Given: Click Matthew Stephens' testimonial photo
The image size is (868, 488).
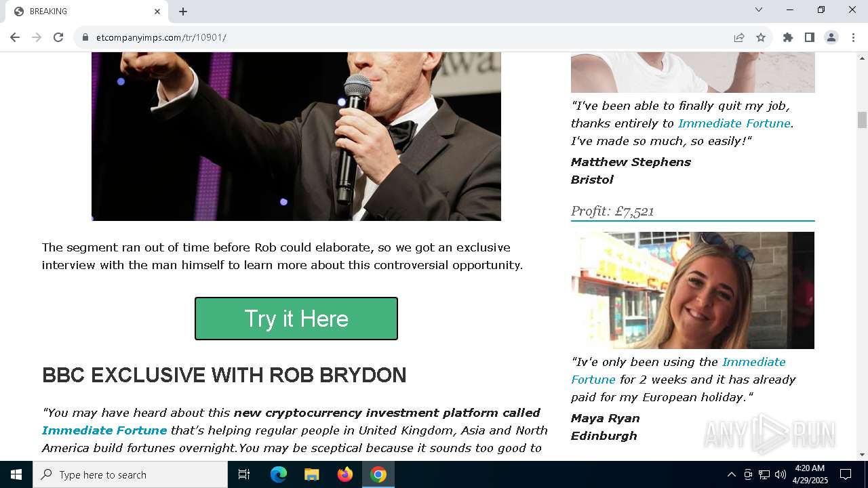Looking at the screenshot, I should 692,72.
